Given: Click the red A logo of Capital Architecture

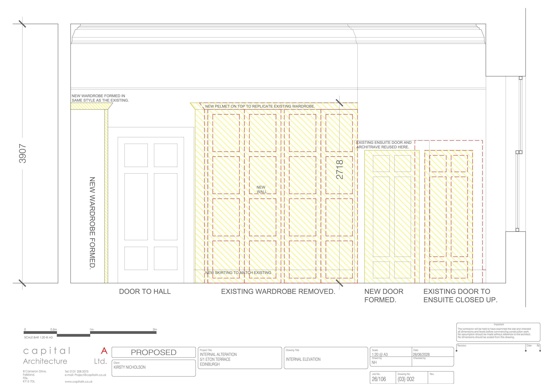Looking at the screenshot, I should pos(104,351).
